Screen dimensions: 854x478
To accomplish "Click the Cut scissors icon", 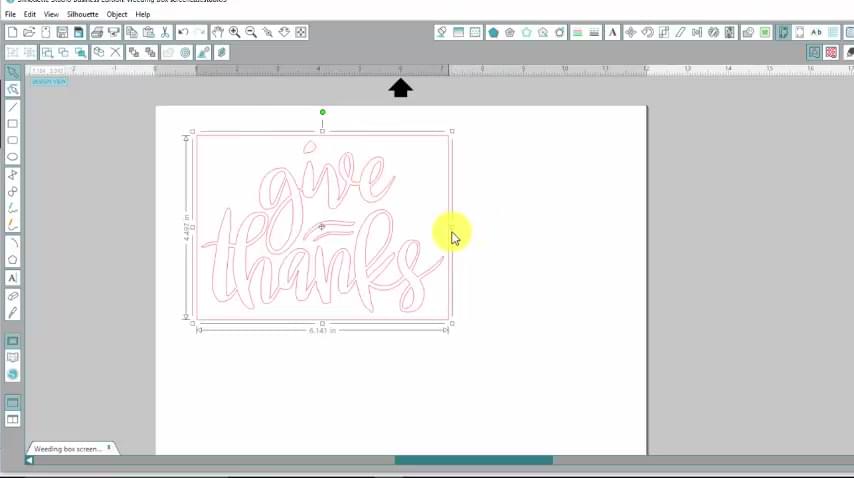I will tap(164, 32).
